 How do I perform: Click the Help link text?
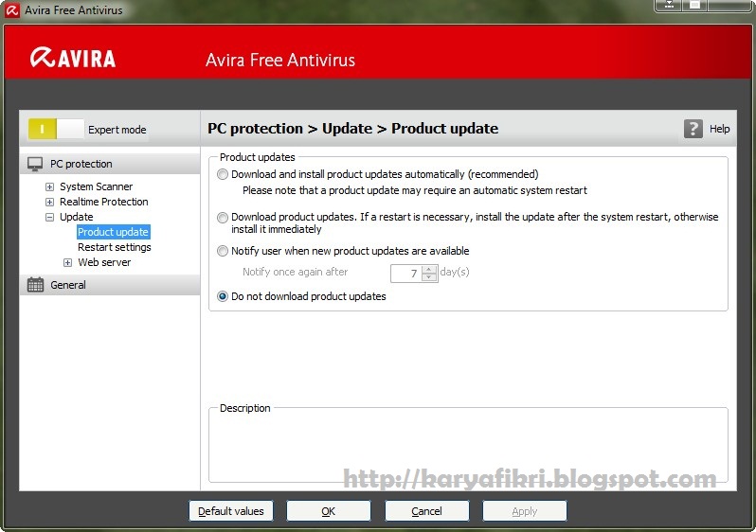pyautogui.click(x=719, y=129)
